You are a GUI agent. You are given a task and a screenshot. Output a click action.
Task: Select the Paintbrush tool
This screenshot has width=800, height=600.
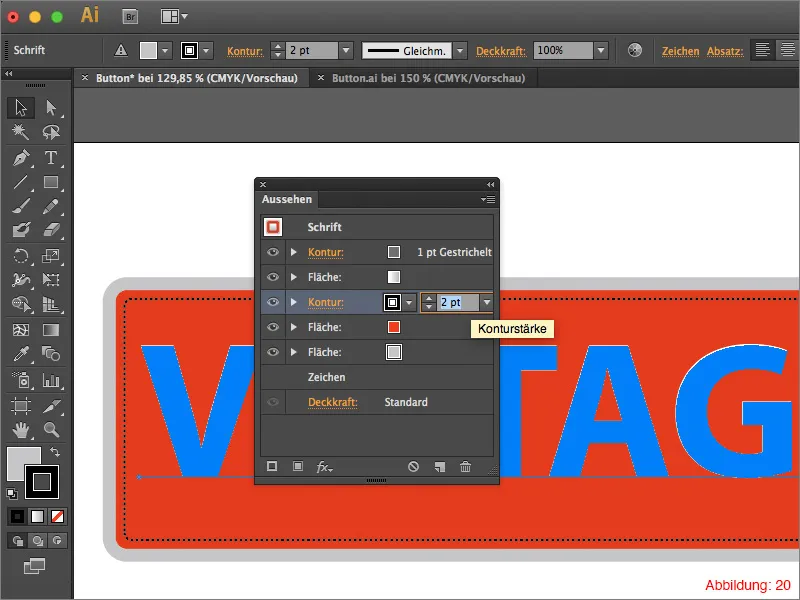click(x=21, y=207)
